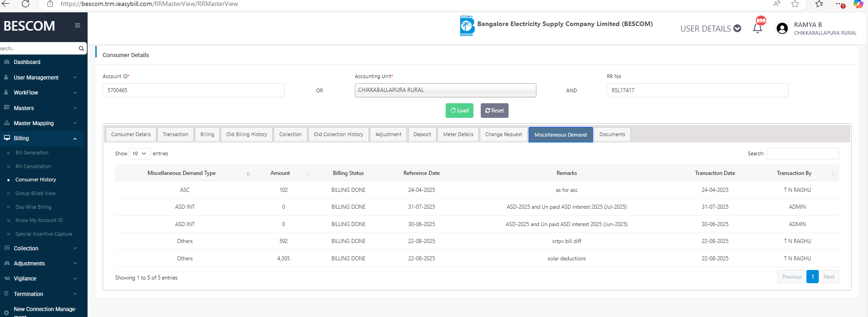This screenshot has width=868, height=317.
Task: Click the Reset button
Action: 494,111
